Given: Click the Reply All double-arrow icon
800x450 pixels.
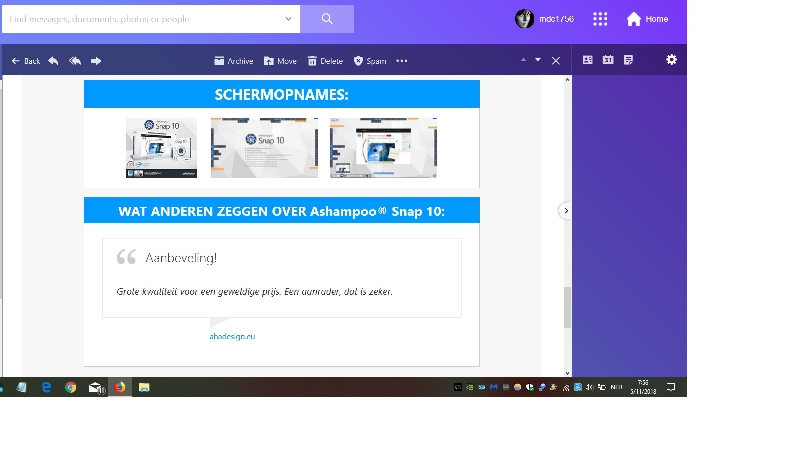Looking at the screenshot, I should 75,61.
